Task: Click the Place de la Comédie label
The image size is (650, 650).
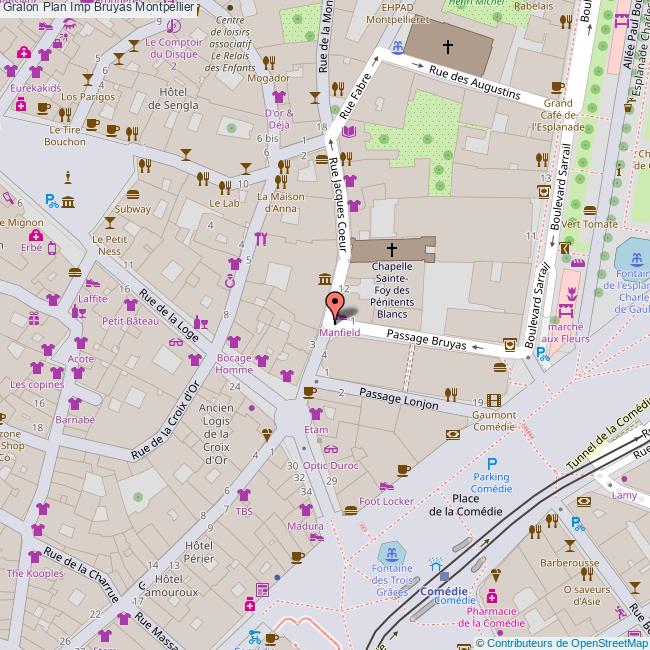Action: 466,505
